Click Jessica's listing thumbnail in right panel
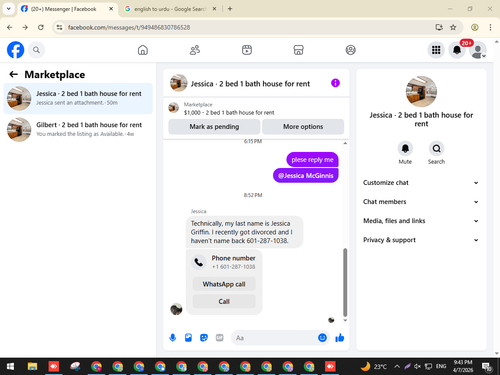The height and width of the screenshot is (375, 500). [x=421, y=91]
